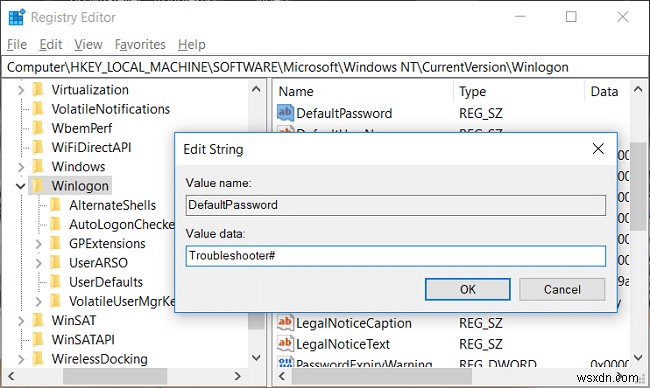Click the VolatileUserMgrKey folder icon
The width and height of the screenshot is (650, 388).
click(x=56, y=301)
